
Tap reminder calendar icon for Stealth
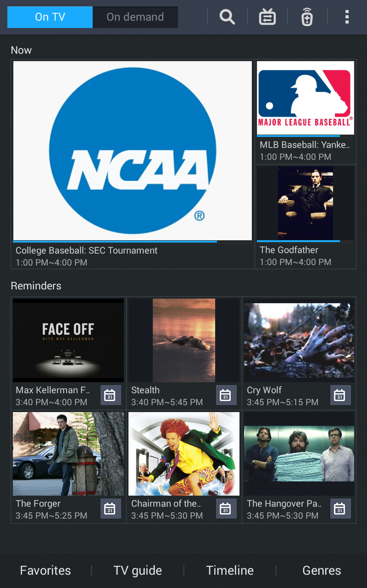pos(226,395)
